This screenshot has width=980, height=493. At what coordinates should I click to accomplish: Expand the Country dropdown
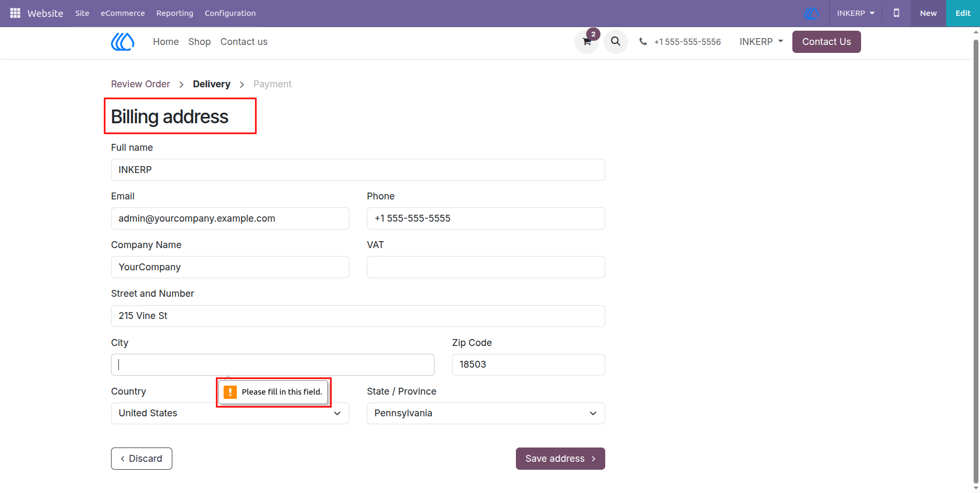click(230, 414)
